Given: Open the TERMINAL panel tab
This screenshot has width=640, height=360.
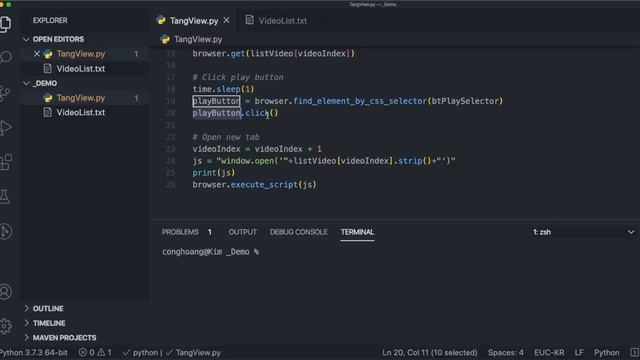Looking at the screenshot, I should coord(358,232).
